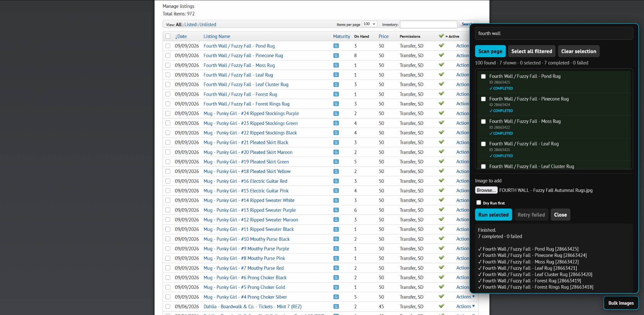Click maturity icon for Pond Rug row
Viewport: 644px width, 315px height.
point(336,46)
